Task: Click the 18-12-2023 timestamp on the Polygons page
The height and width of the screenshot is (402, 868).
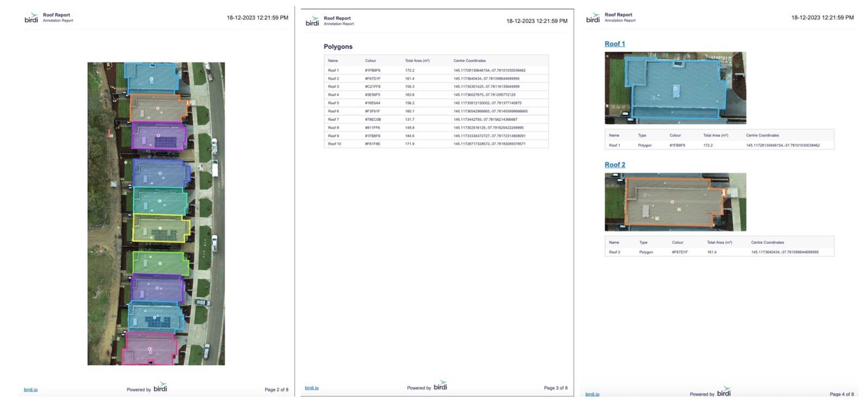Action: (537, 21)
